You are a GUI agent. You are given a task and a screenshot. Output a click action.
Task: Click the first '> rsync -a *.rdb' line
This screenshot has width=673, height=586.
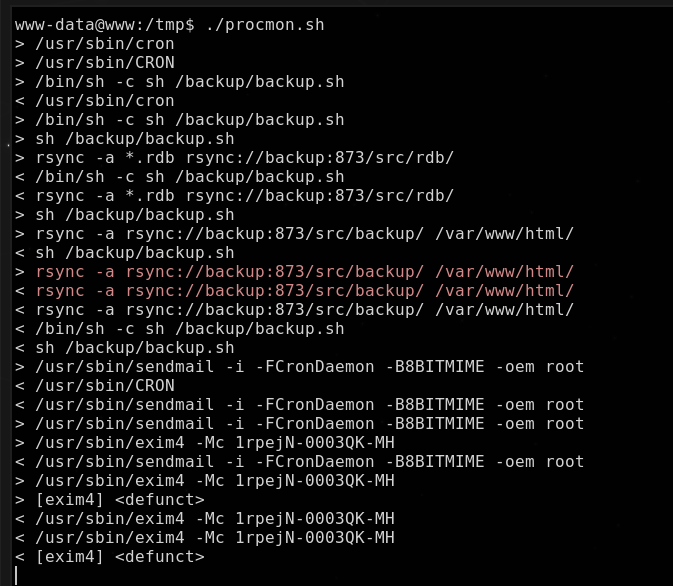[x=235, y=158]
